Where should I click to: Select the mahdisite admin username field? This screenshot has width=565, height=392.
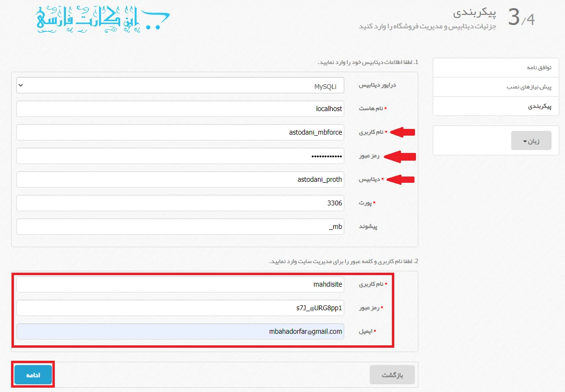click(x=180, y=284)
